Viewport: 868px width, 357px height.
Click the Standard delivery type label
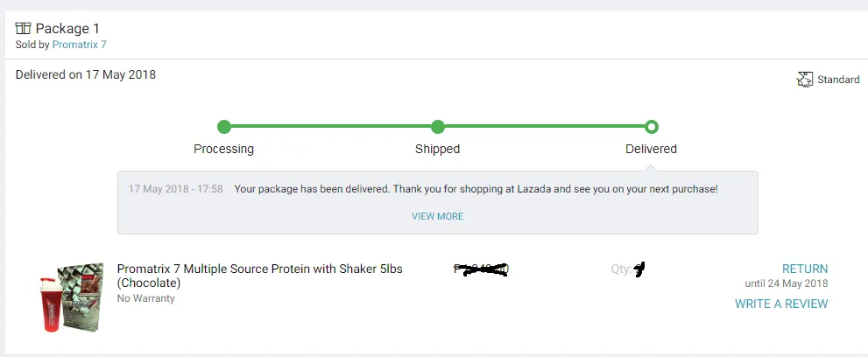click(x=838, y=80)
